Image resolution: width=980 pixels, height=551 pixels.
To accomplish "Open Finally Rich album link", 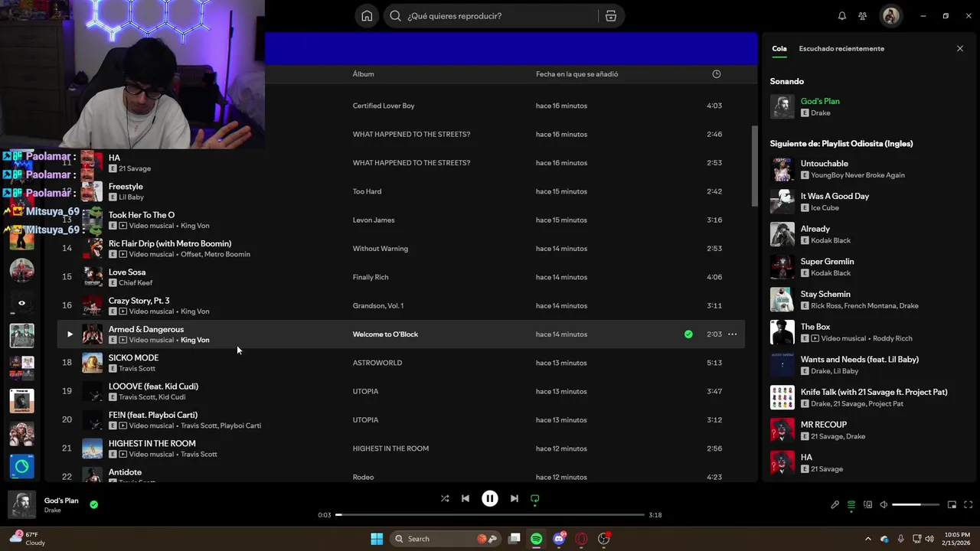I will 371,277.
